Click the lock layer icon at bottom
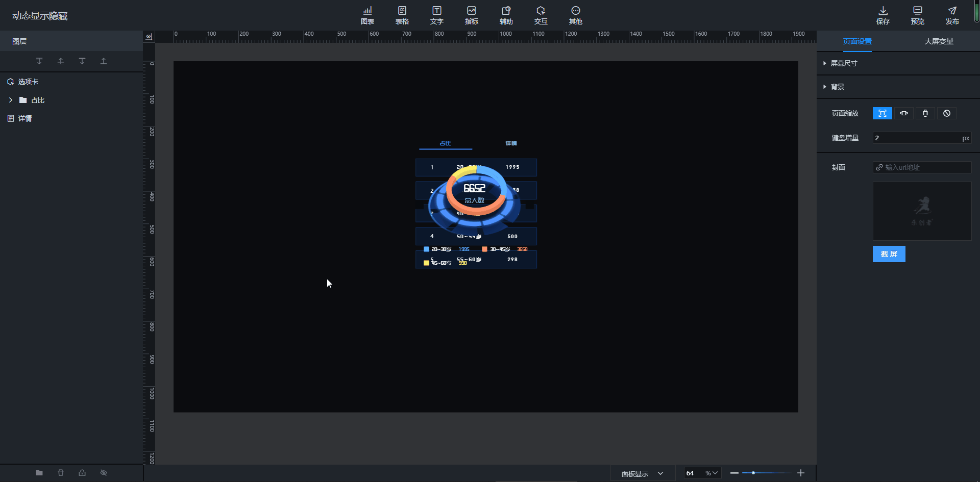The height and width of the screenshot is (482, 980). pyautogui.click(x=82, y=473)
